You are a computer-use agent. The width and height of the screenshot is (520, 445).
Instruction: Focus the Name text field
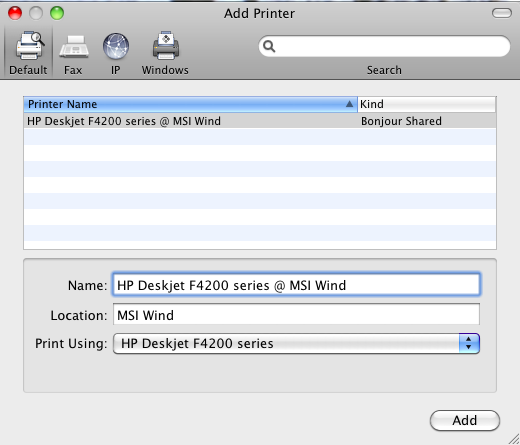coord(296,285)
